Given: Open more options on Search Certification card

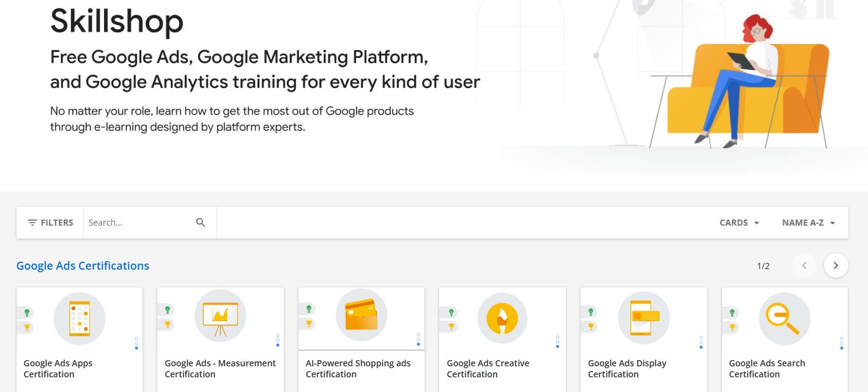Looking at the screenshot, I should click(x=842, y=342).
